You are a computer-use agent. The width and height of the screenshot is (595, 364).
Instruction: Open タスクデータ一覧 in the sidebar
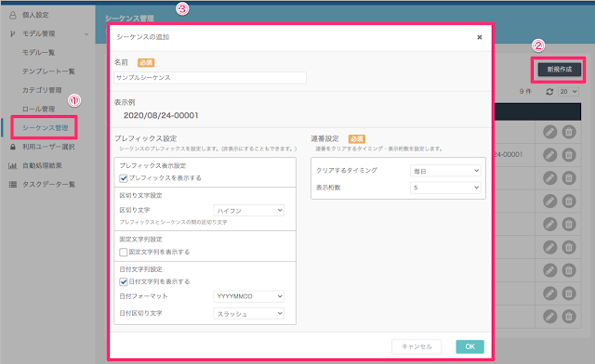click(x=48, y=184)
